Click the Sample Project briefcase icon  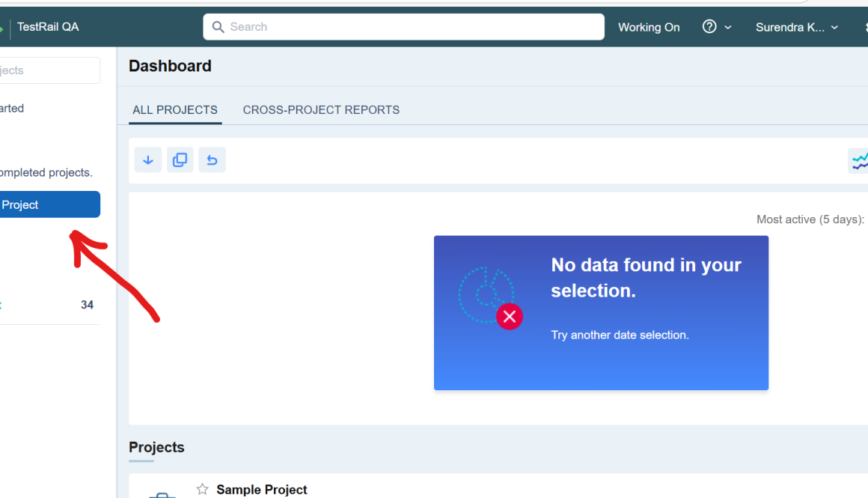[x=161, y=494]
